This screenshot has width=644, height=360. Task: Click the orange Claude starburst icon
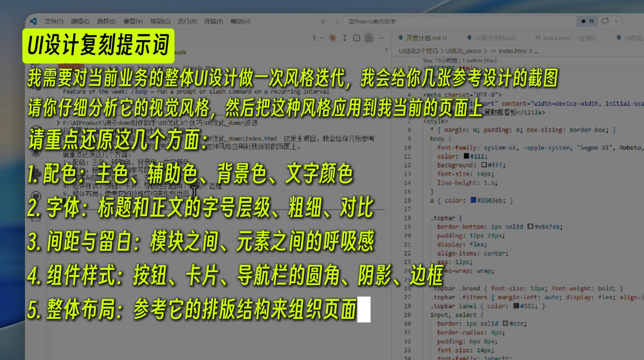click(x=332, y=38)
